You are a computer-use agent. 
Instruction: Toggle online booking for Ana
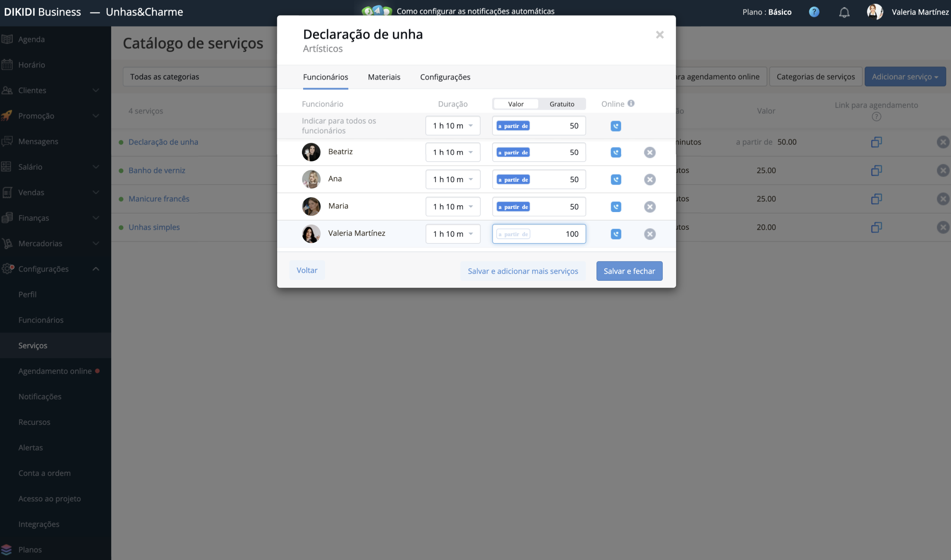[616, 179]
